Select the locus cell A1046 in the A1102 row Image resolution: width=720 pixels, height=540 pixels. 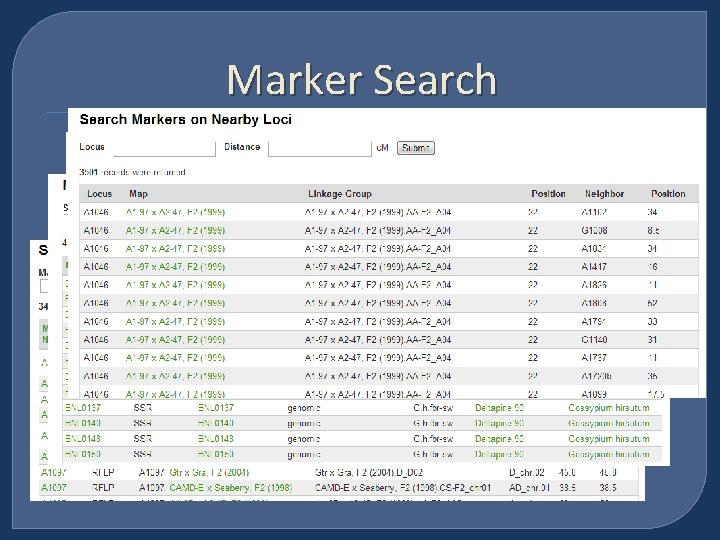[96, 212]
